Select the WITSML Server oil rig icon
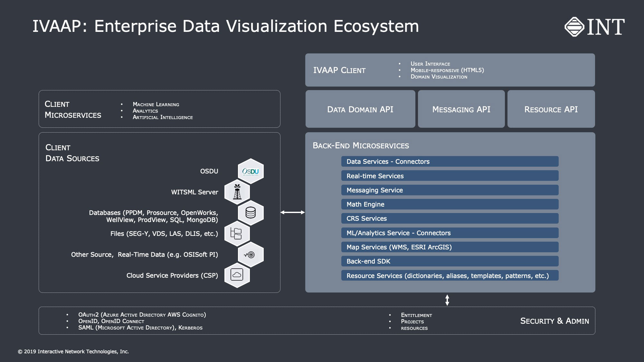This screenshot has width=644, height=362. [x=237, y=192]
